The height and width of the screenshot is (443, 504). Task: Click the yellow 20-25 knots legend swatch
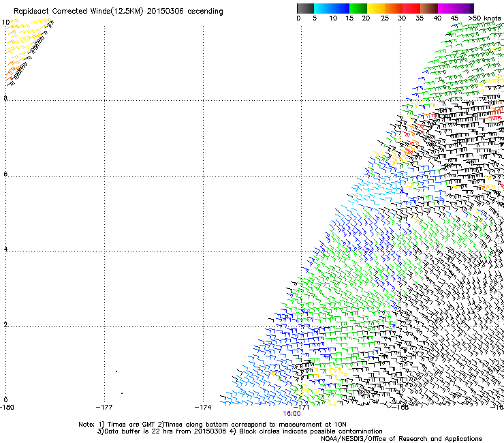(376, 8)
